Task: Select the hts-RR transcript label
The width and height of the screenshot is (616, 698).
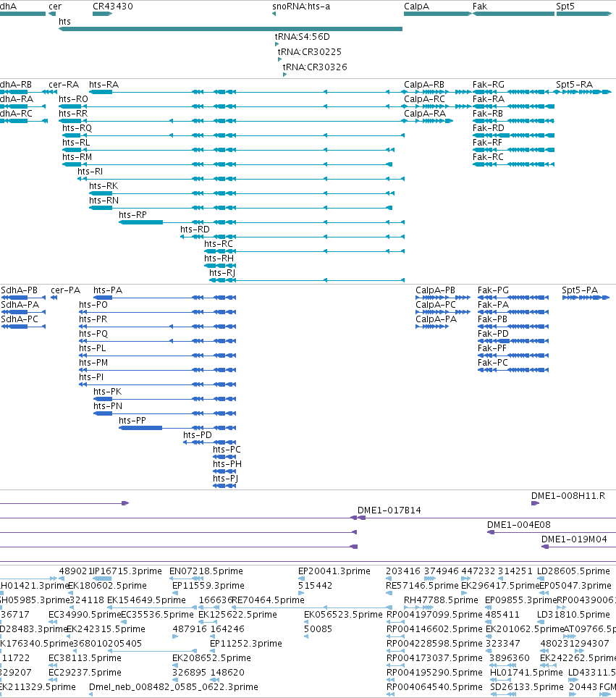Action: click(73, 114)
